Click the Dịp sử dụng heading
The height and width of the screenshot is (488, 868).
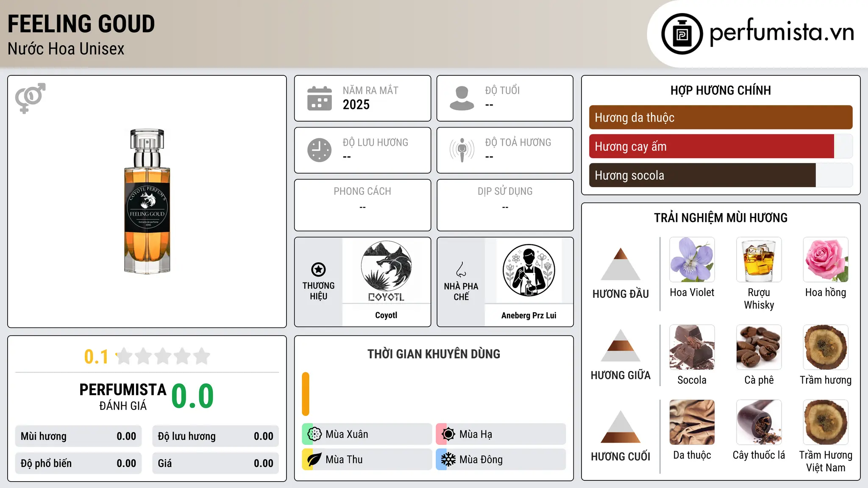[x=505, y=191]
